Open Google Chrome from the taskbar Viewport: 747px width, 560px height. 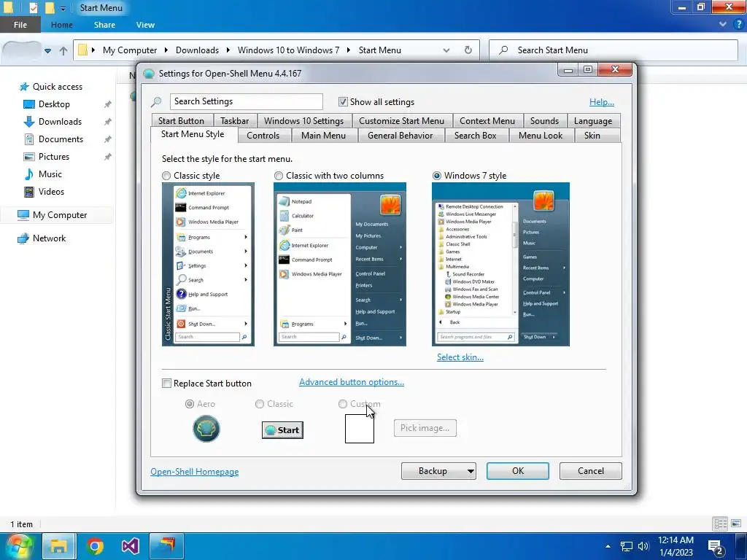pos(95,545)
